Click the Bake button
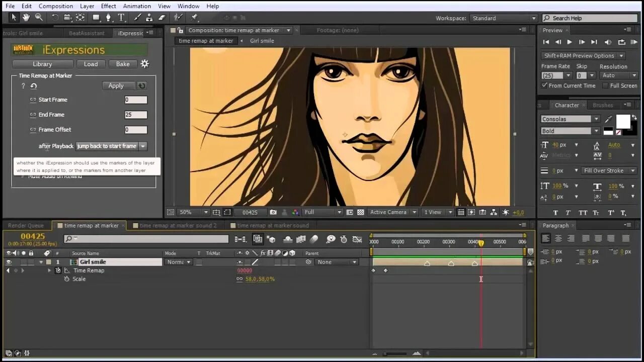Screen dimensions: 644x362 pos(123,64)
